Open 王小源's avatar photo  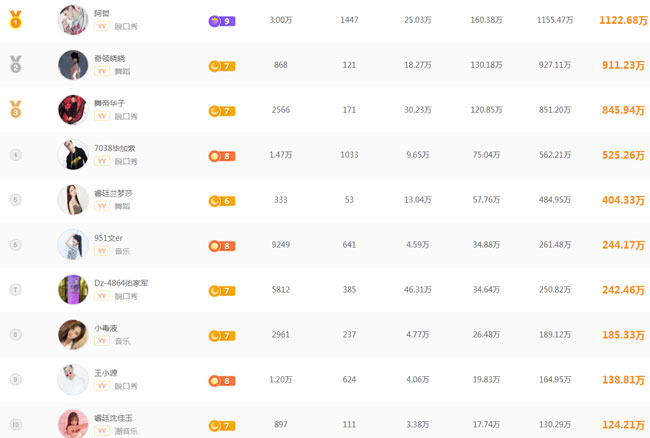73,380
